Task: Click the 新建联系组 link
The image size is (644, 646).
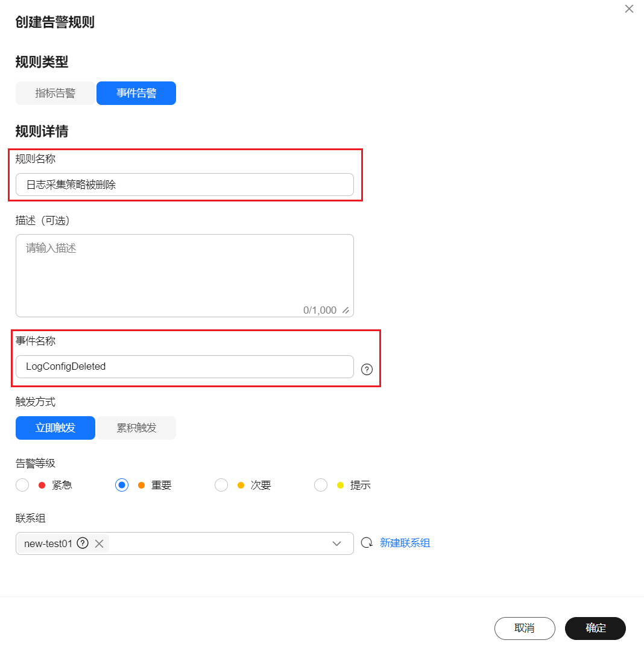Action: pos(405,543)
